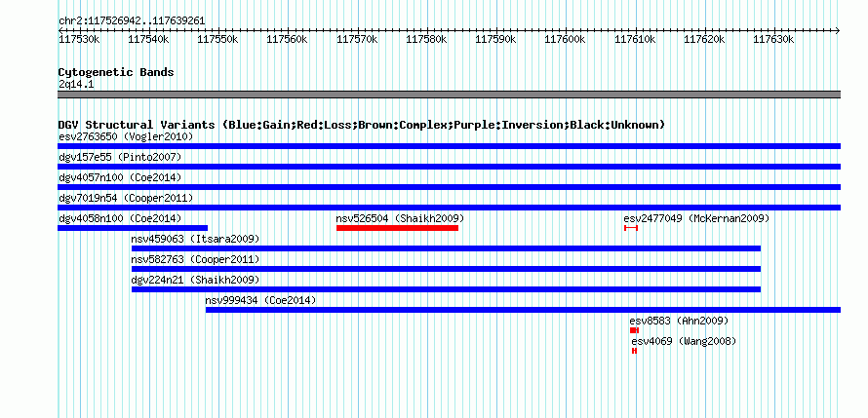Open esv8583 (Ahn2009) variant label
Viewport: 868px width, 418px height.
coord(679,321)
